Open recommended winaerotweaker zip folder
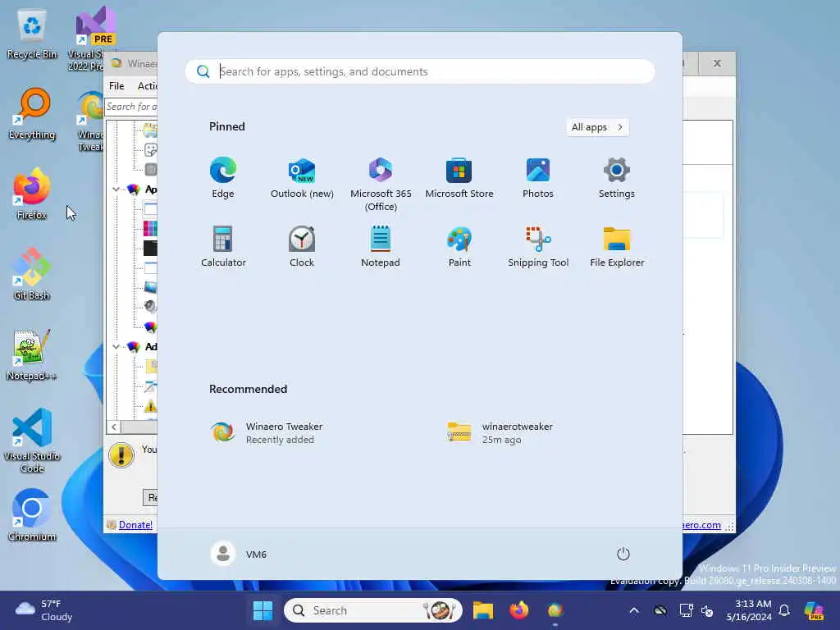Image resolution: width=840 pixels, height=630 pixels. tap(501, 432)
